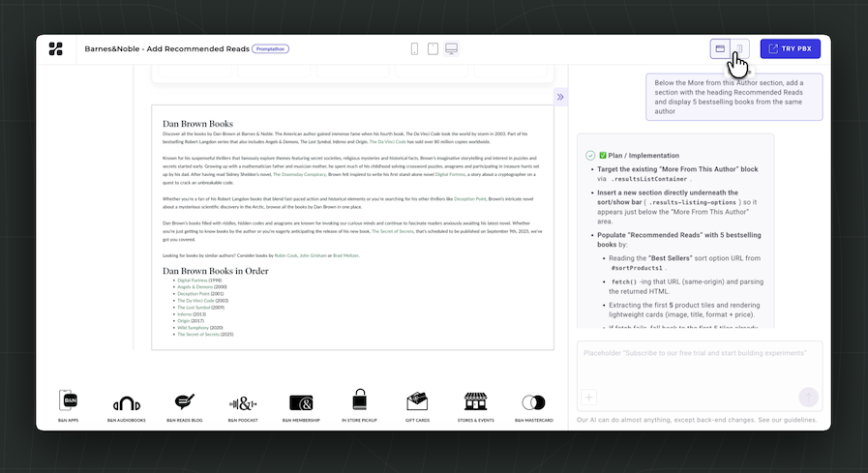Open the John Grisham author link
The image size is (868, 473).
click(x=313, y=255)
